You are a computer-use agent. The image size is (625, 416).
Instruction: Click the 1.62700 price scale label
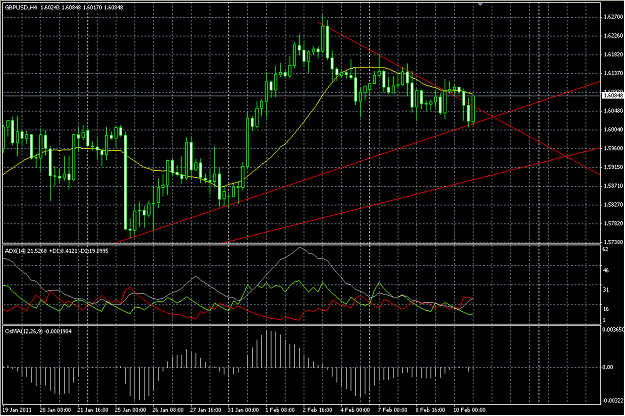point(613,17)
